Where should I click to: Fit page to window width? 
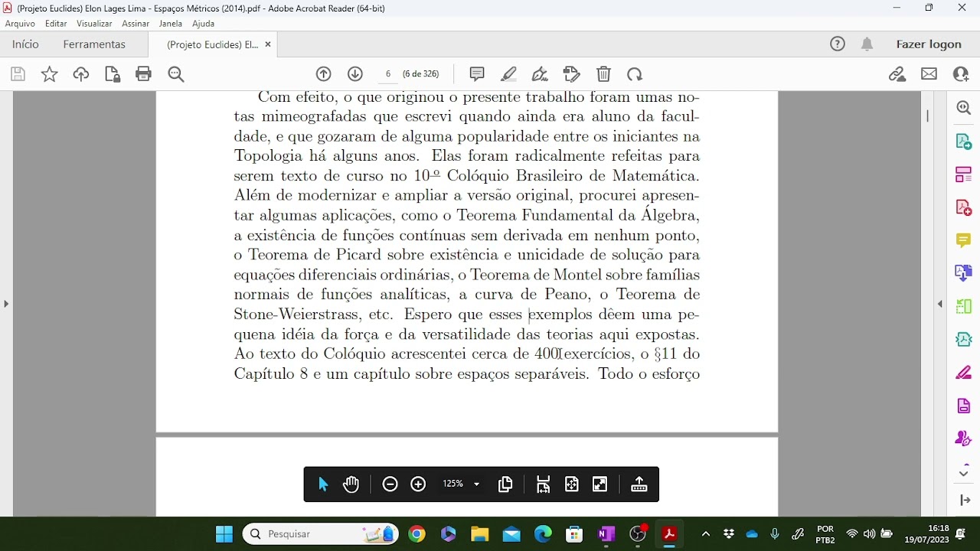pyautogui.click(x=544, y=484)
